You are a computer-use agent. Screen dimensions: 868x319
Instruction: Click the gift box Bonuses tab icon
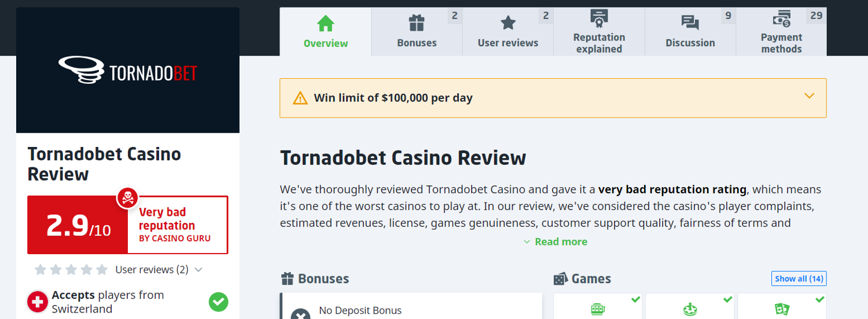point(417,23)
